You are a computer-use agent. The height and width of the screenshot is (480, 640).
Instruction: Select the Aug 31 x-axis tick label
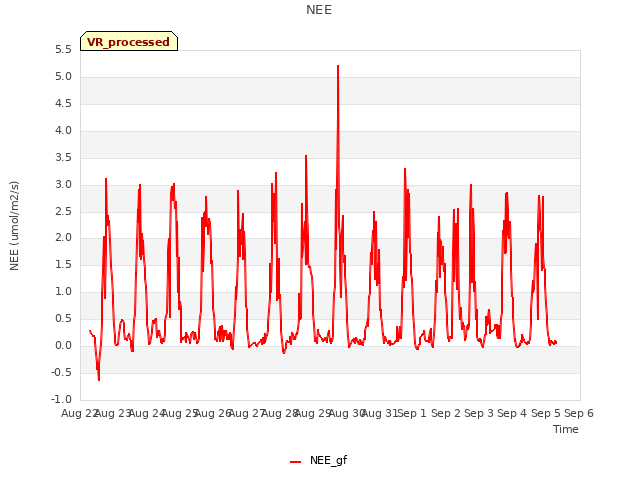(378, 413)
